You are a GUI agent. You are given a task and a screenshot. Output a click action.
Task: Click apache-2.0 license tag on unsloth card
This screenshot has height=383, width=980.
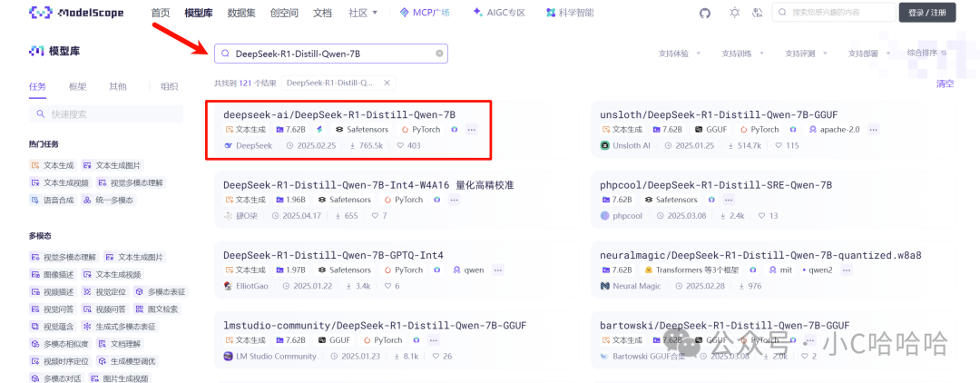835,130
